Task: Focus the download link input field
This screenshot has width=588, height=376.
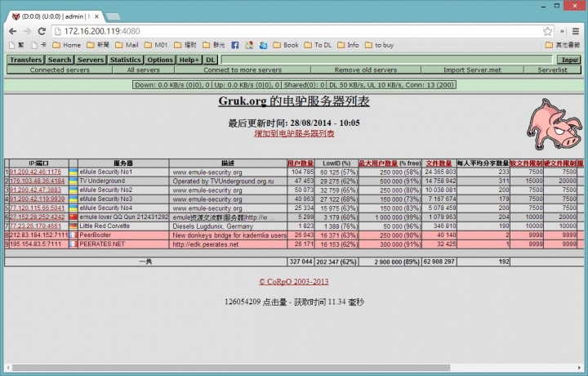Action: tap(386, 60)
